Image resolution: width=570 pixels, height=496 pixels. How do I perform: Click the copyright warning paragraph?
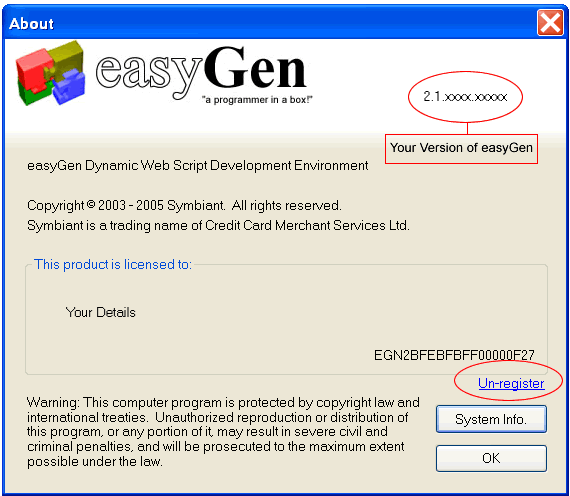coord(223,432)
